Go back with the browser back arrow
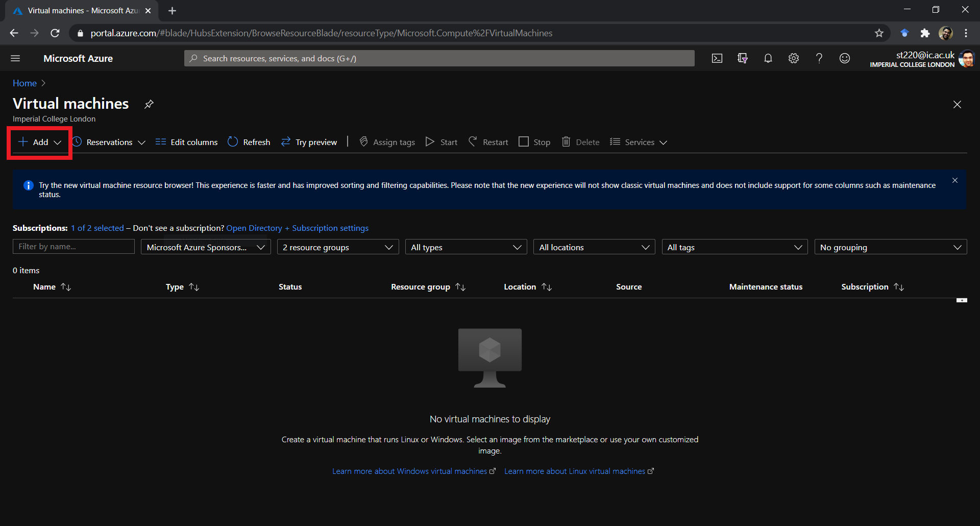Viewport: 980px width, 526px height. 14,33
